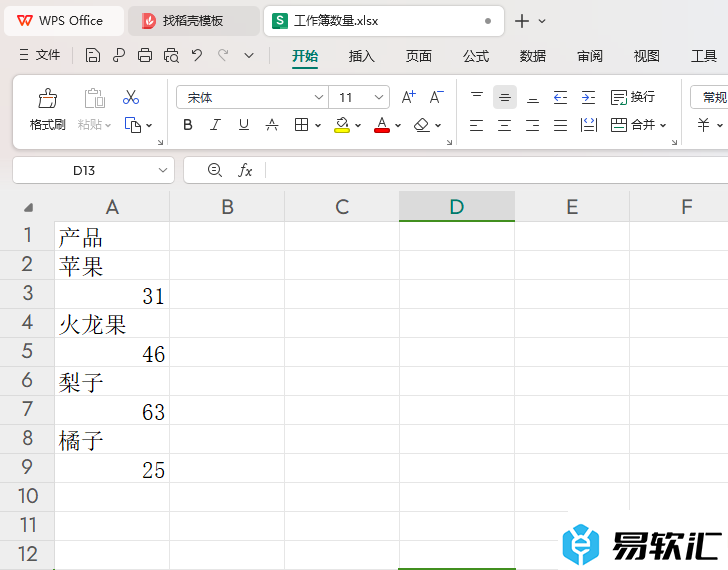Viewport: 728px width, 570px height.
Task: Click the find/历史 key-like icon beside Save
Action: (x=119, y=56)
